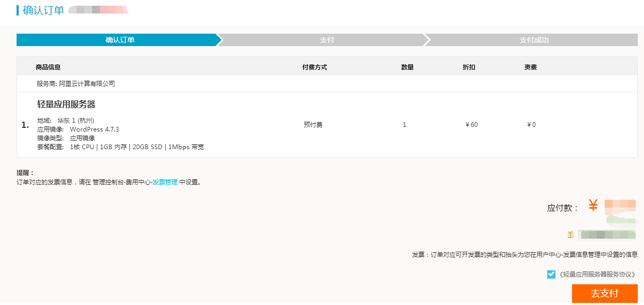644x305 pixels.
Task: Click the blurred coupon selection field
Action: click(x=606, y=235)
